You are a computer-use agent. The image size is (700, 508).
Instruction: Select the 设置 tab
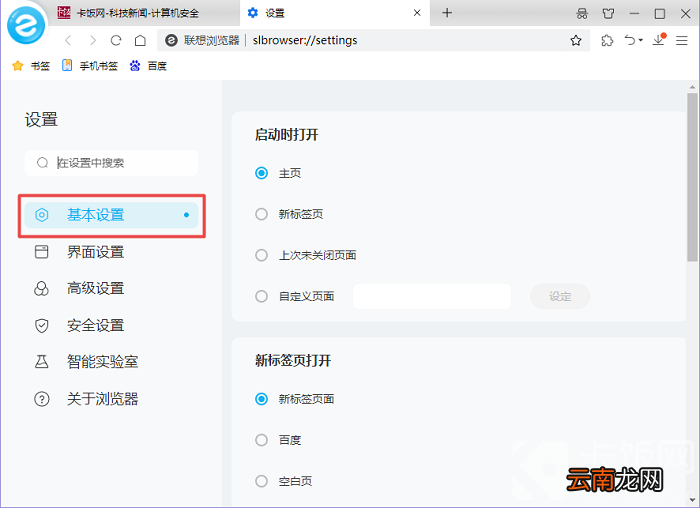[x=335, y=13]
